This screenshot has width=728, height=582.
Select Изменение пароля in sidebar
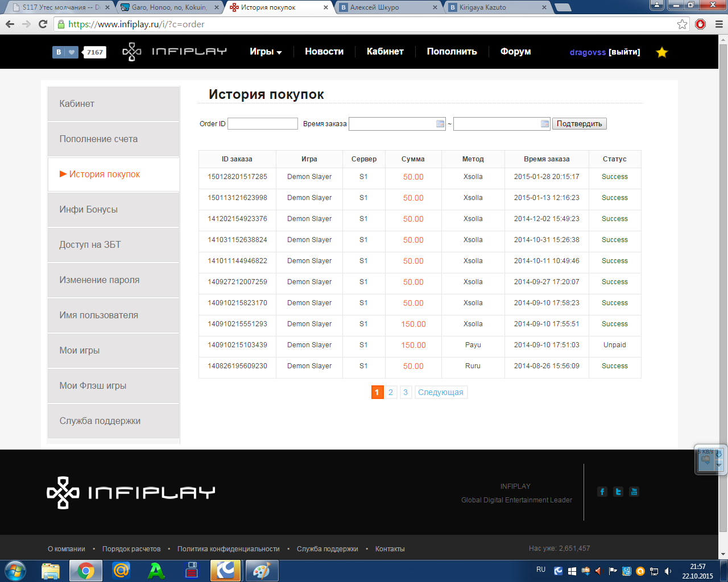coord(114,280)
